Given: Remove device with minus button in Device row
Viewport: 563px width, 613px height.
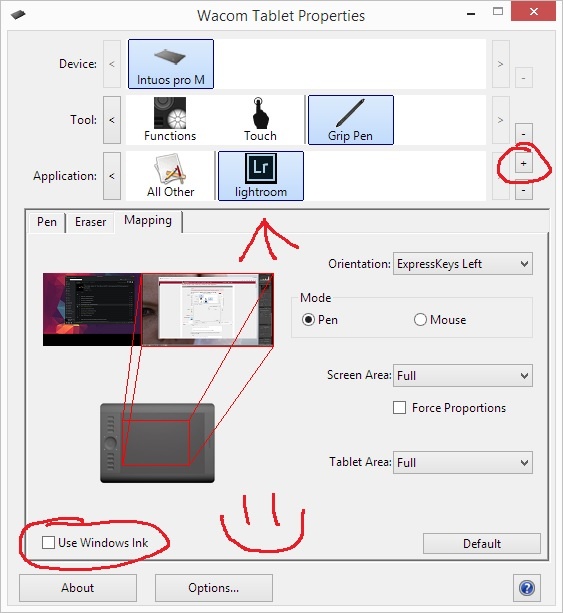Looking at the screenshot, I should 524,78.
